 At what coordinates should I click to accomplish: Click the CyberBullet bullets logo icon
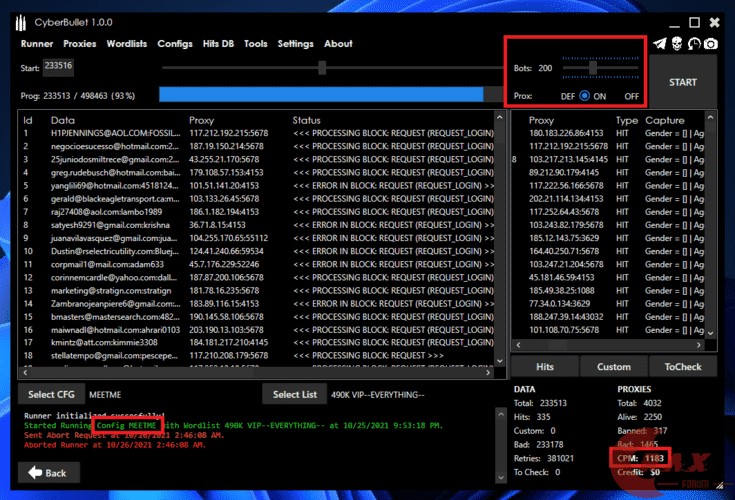tap(21, 22)
